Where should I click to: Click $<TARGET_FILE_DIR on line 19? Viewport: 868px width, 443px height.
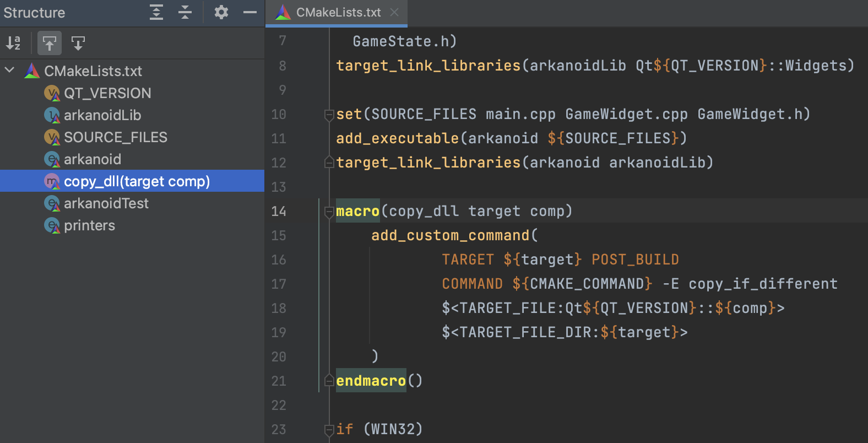coord(517,332)
